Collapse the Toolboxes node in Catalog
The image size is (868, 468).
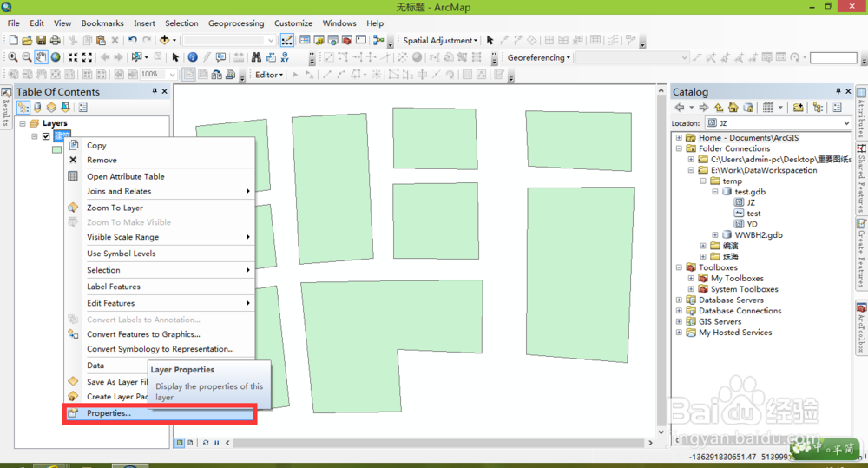679,267
